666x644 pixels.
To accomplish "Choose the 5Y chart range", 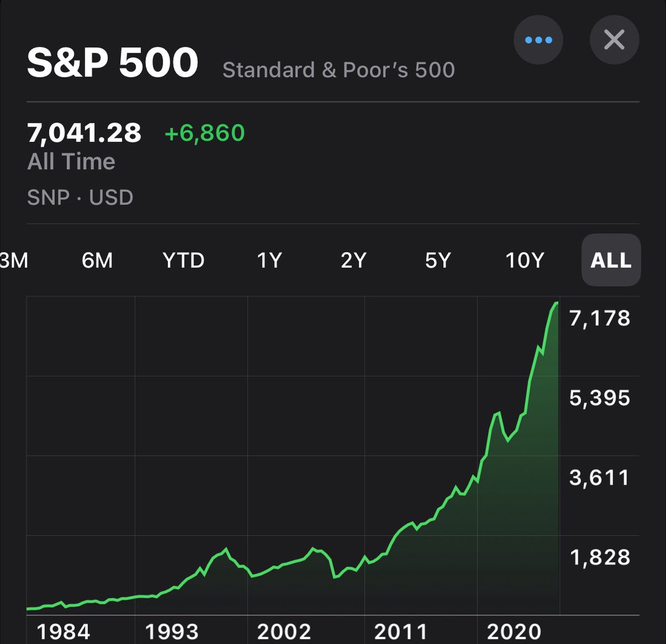I will click(x=438, y=260).
